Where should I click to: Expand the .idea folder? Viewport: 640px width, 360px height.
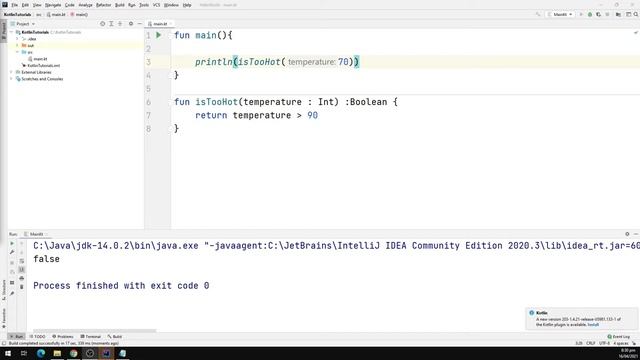coord(17,39)
